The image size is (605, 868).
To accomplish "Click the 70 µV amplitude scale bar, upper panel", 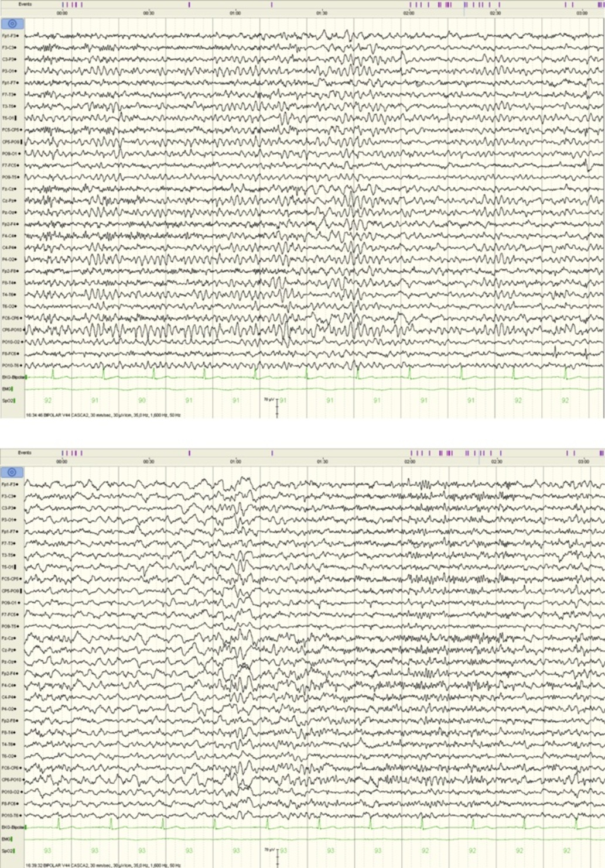I will 276,407.
